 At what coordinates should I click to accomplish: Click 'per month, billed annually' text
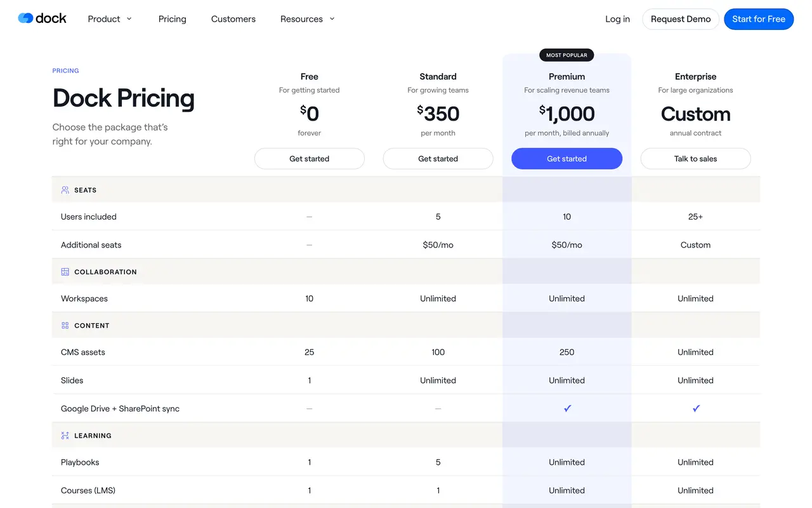click(567, 133)
